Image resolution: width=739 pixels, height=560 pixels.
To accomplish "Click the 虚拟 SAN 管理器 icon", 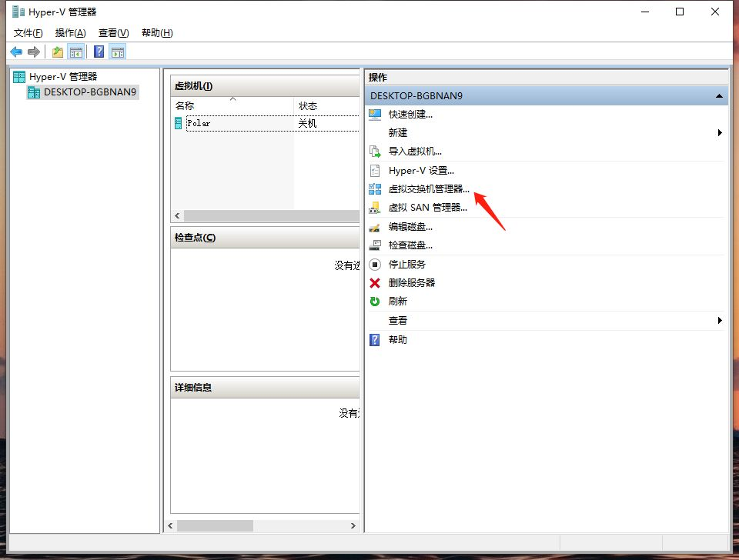I will click(375, 208).
